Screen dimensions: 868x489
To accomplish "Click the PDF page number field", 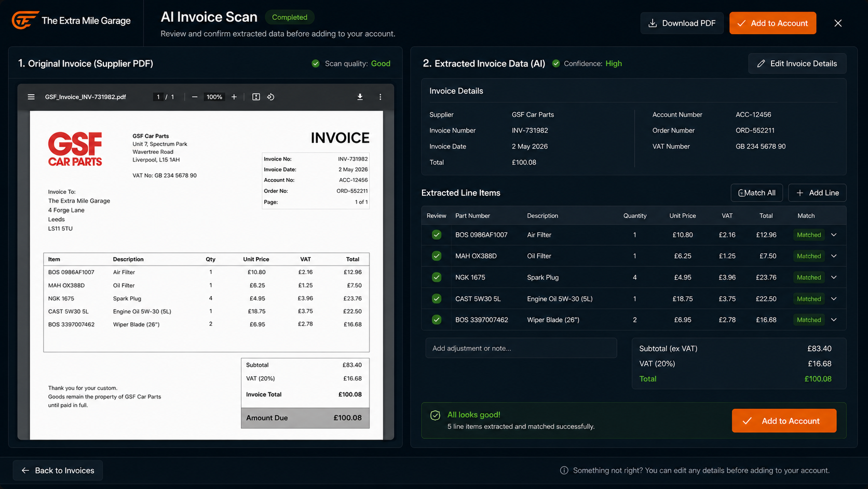I will [158, 97].
